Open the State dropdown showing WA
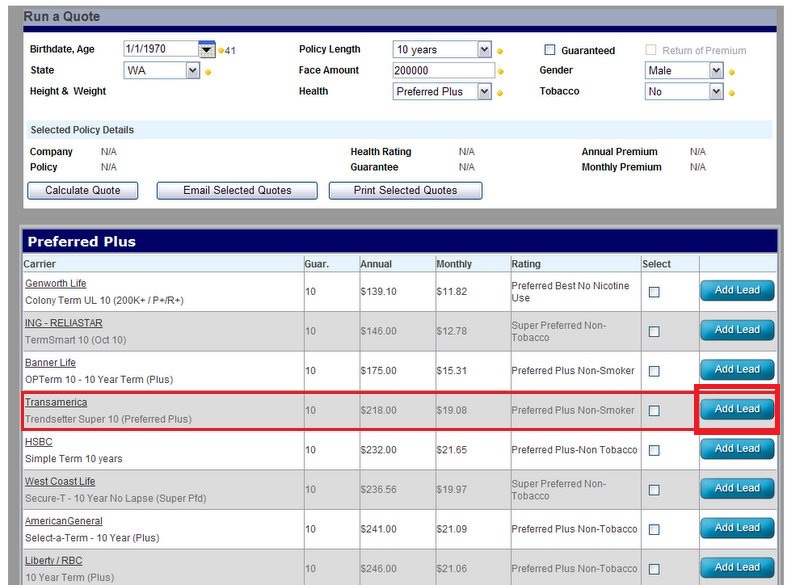800x585 pixels. click(x=192, y=70)
